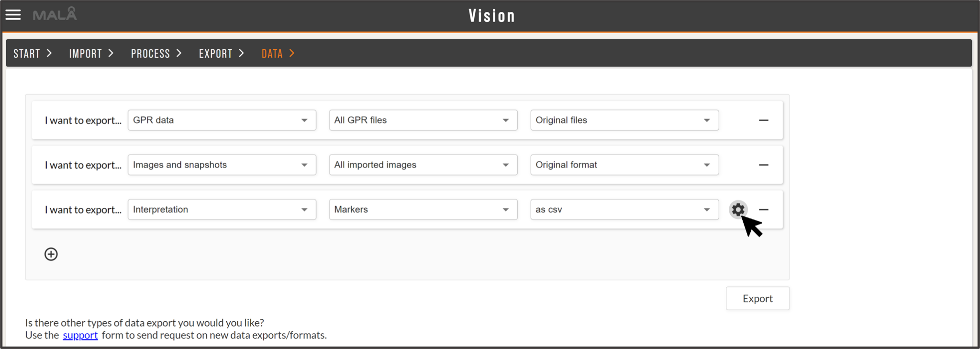Add a new export row
The height and width of the screenshot is (349, 980).
tap(51, 254)
